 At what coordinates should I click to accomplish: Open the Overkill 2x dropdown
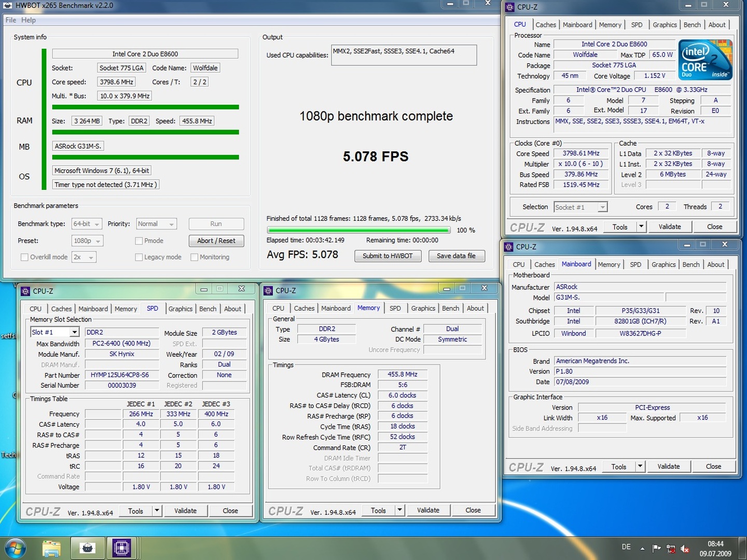[x=84, y=257]
